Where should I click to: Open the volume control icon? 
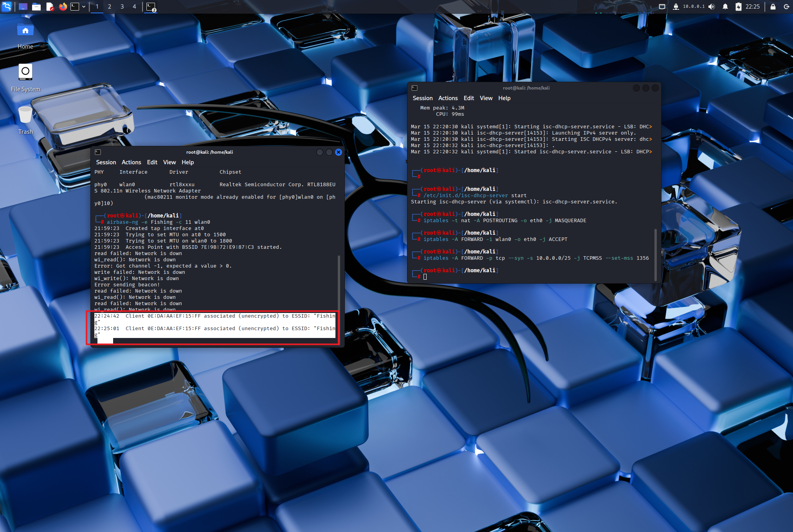tap(712, 7)
